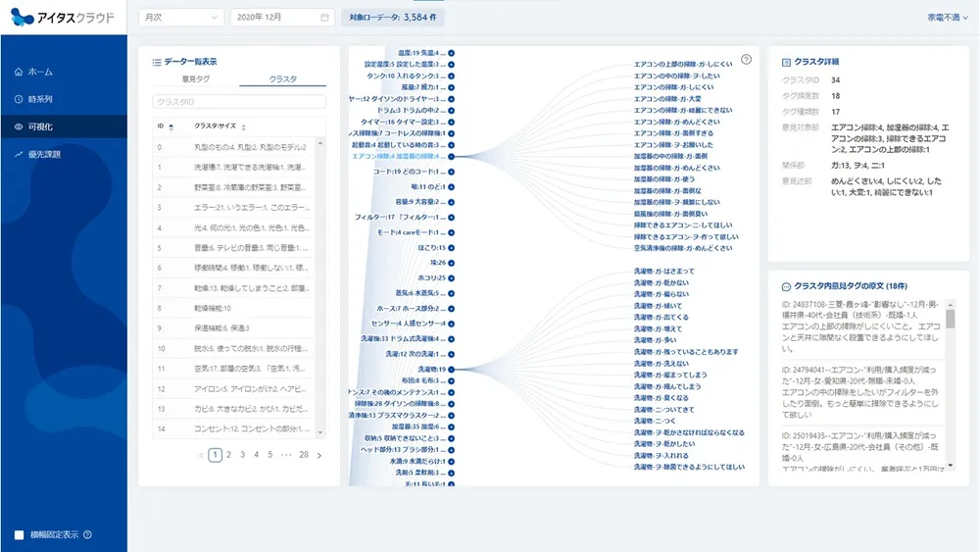Screen dimensions: 980x552
Task: Expand node ホース:7 ホース部分:2
Action: pos(451,309)
